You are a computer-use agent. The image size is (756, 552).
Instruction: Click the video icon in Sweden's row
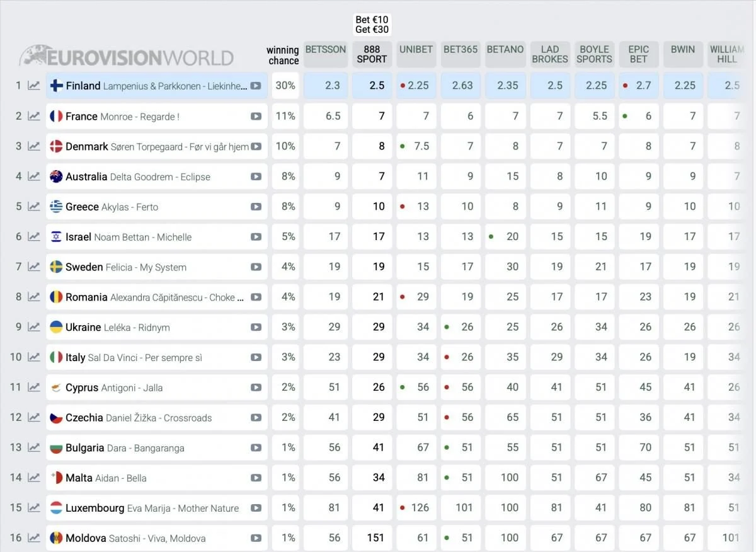pyautogui.click(x=256, y=267)
